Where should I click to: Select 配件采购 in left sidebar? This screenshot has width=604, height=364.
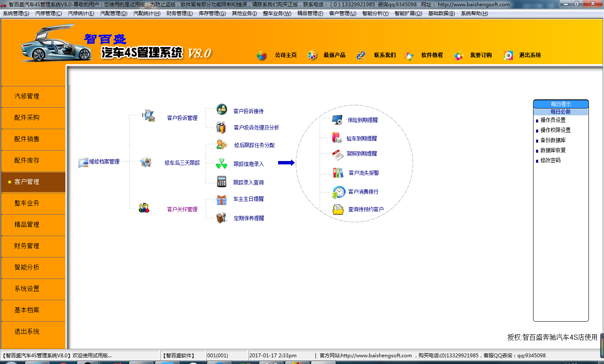point(33,118)
